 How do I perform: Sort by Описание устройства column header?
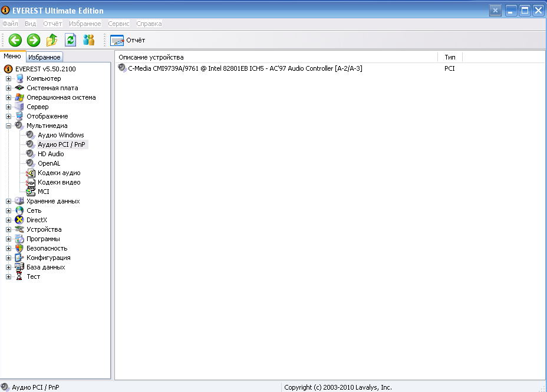coord(276,57)
